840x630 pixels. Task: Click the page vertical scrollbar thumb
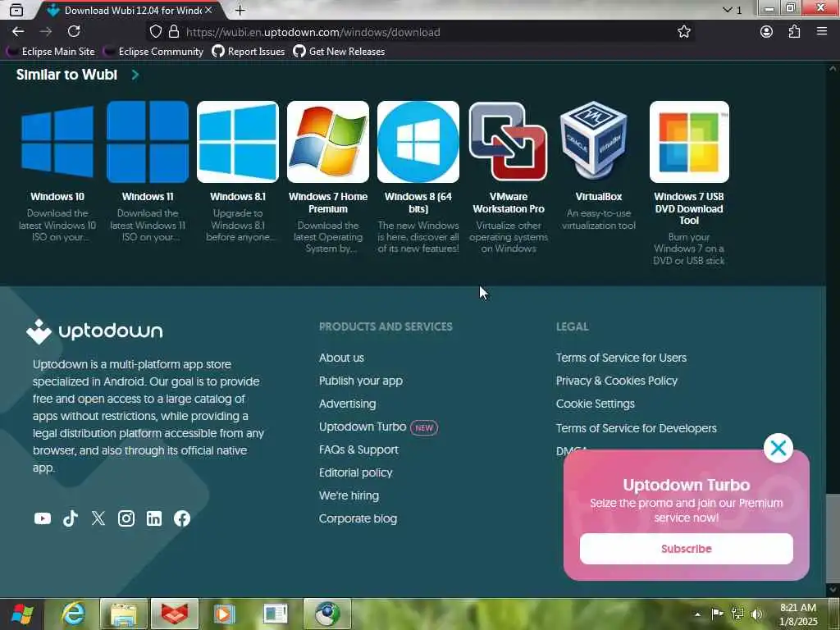(833, 538)
